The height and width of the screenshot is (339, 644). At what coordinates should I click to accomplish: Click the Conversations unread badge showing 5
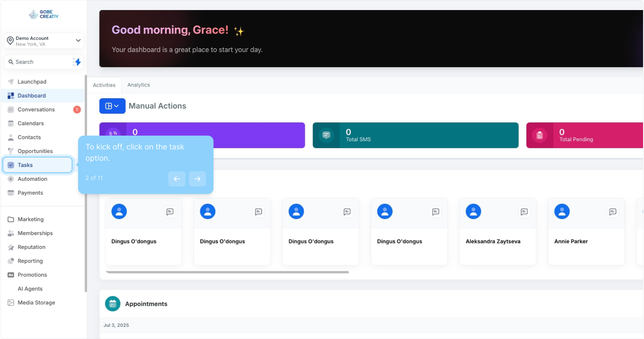77,110
